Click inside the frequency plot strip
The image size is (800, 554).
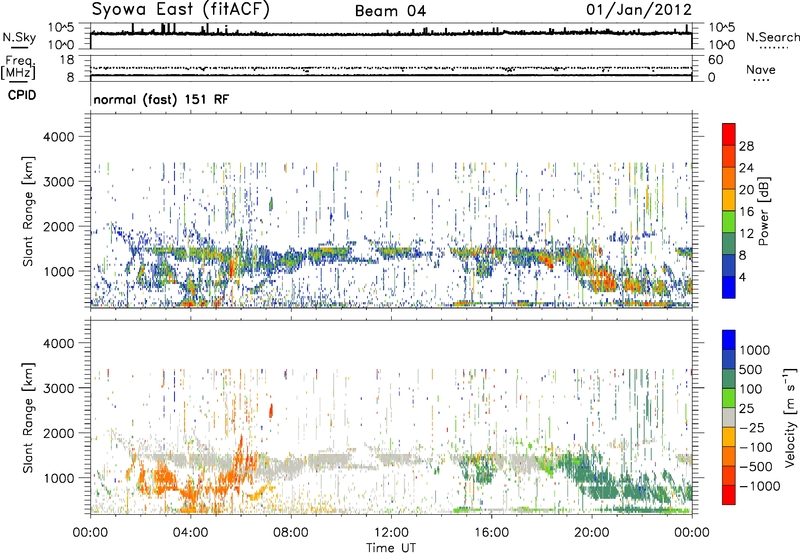[x=391, y=68]
